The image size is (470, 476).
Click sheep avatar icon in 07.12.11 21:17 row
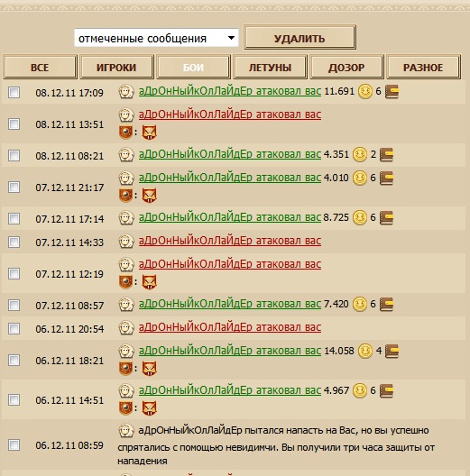[126, 178]
